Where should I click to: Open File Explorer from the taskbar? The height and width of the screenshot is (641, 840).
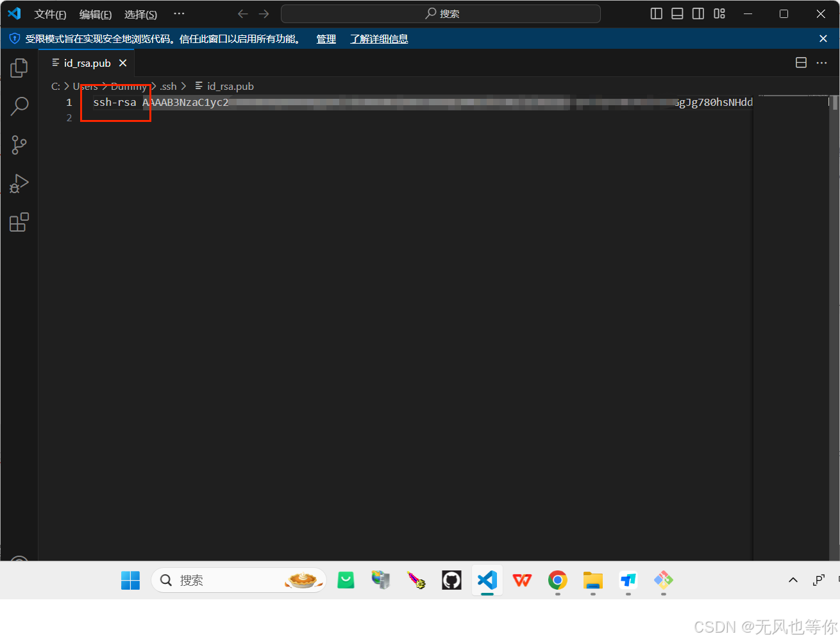[x=592, y=580]
